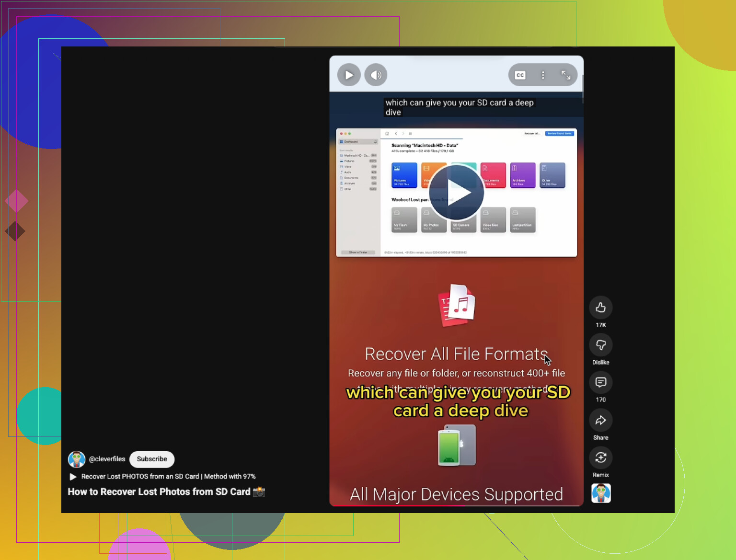The height and width of the screenshot is (560, 736).
Task: Click the title 'How to Recover Lost Photos from SD Card'
Action: pos(166,492)
